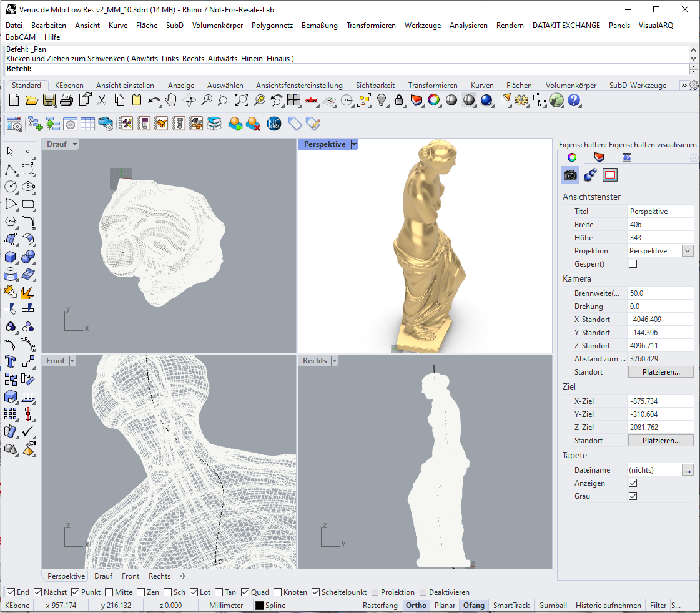Uncheck the Quad object snap
The height and width of the screenshot is (613, 700).
245,592
